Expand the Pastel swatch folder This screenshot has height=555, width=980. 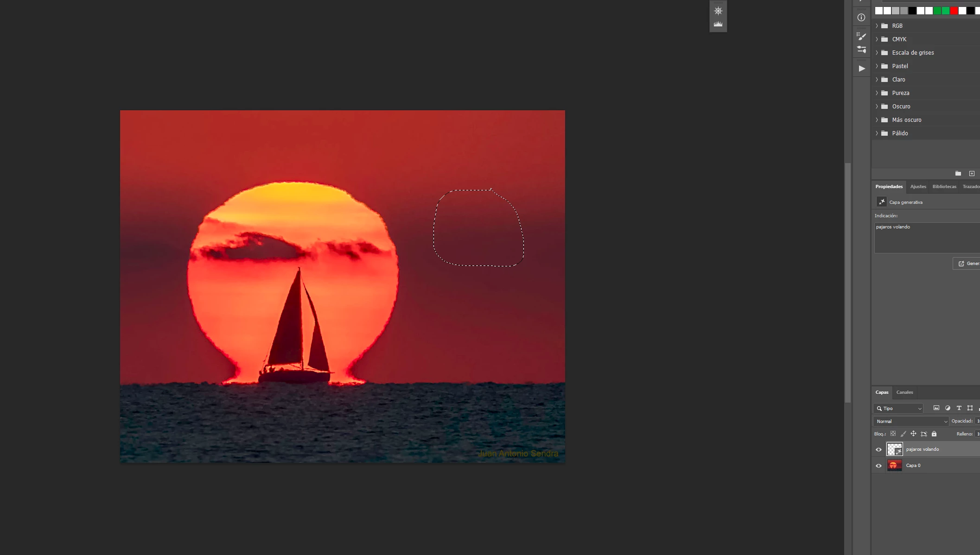(x=877, y=66)
